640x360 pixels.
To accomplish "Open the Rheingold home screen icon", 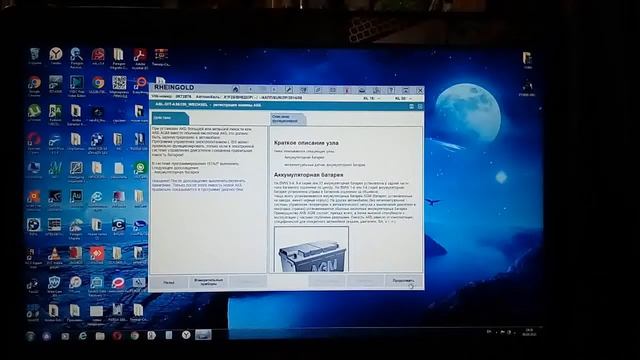I will tap(236, 89).
